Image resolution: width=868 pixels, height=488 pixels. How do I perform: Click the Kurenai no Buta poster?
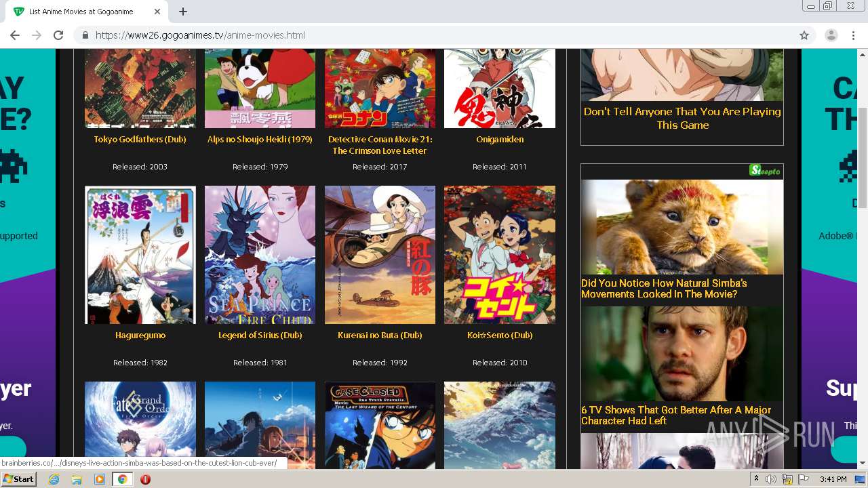click(x=380, y=255)
